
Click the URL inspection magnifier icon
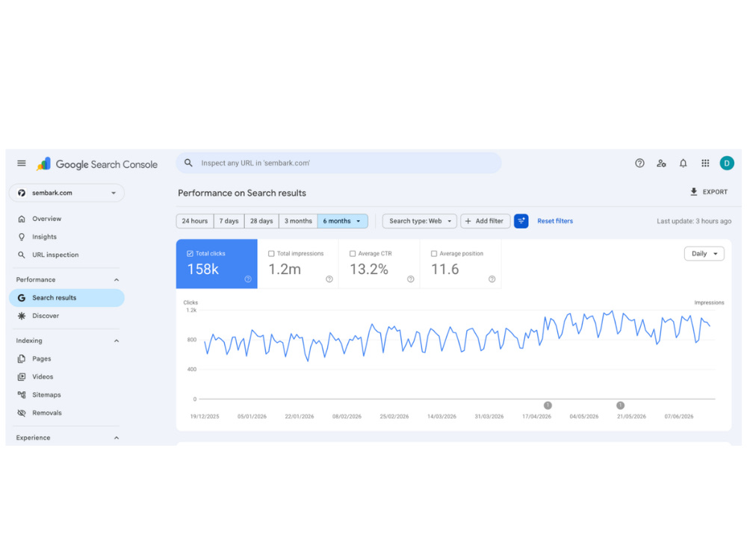[x=22, y=255]
